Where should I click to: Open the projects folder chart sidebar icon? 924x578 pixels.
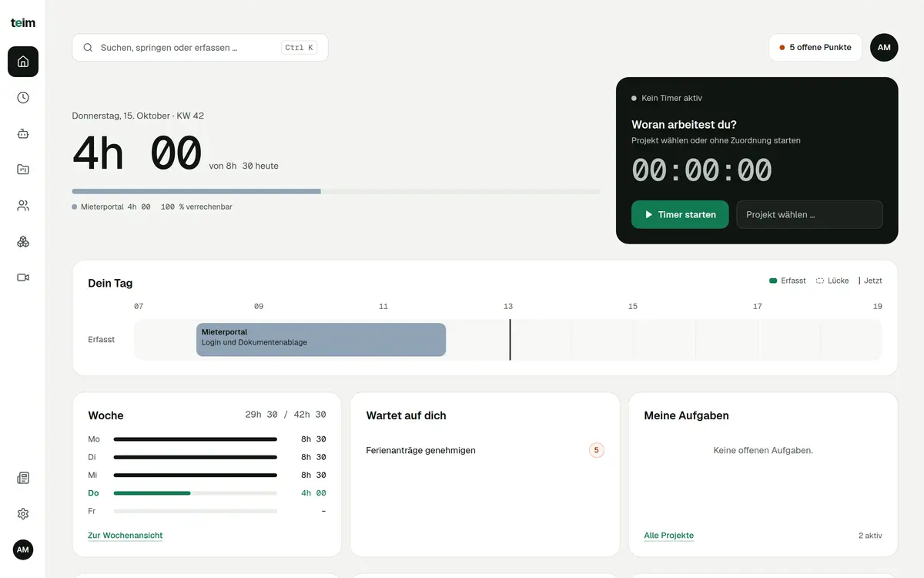tap(23, 170)
